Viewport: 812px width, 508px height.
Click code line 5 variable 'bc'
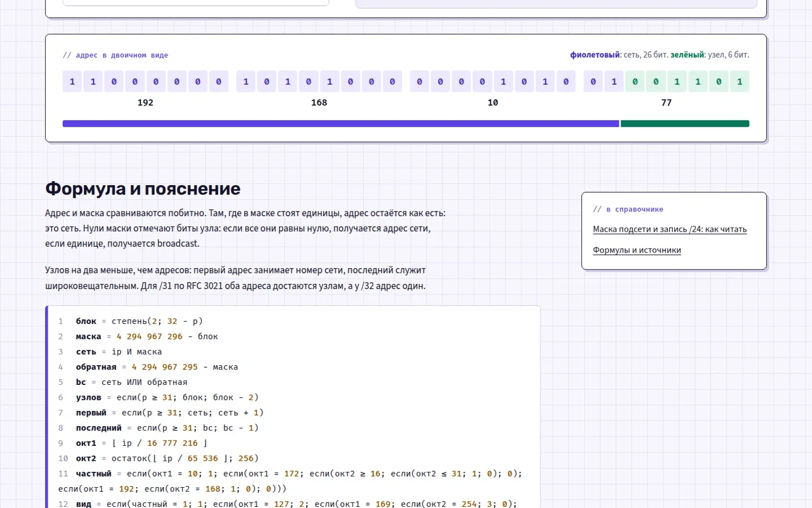click(x=81, y=382)
